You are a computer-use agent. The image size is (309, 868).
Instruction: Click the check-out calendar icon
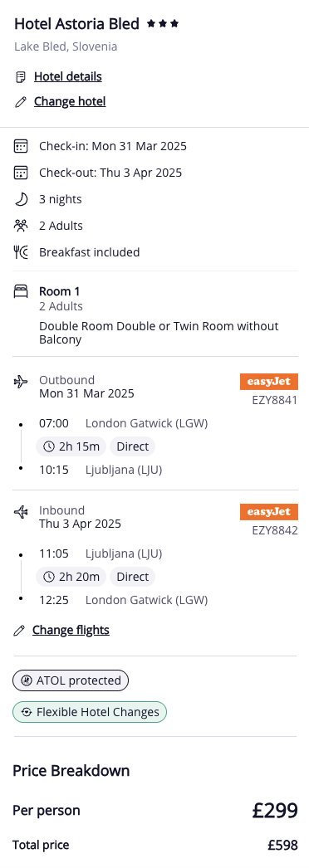coord(21,173)
